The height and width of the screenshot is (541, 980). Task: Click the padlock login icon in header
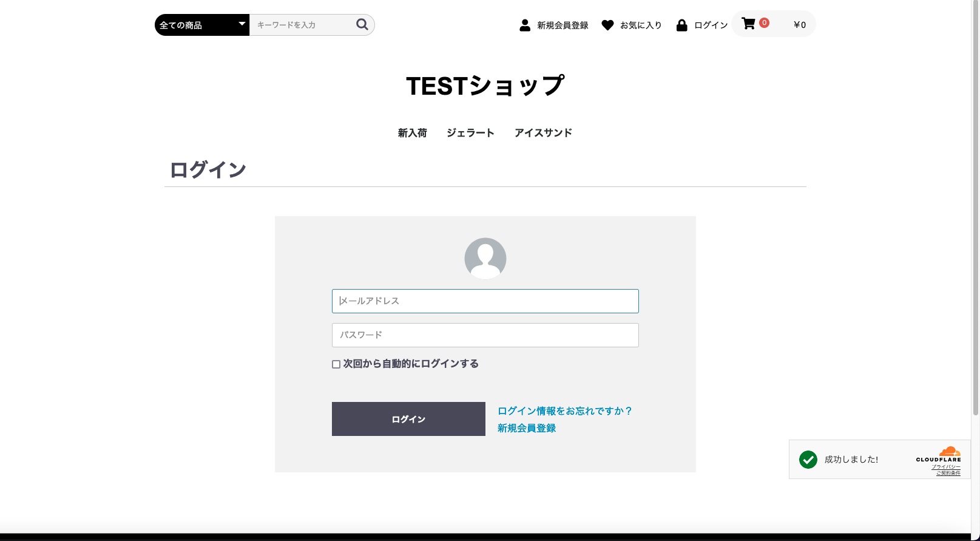click(x=681, y=25)
